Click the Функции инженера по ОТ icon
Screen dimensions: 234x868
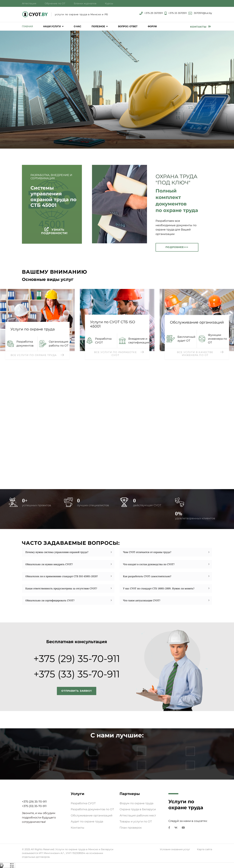202,339
